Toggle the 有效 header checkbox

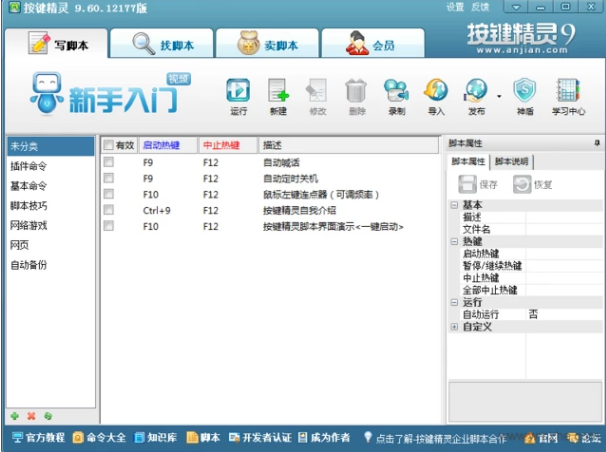coord(109,145)
